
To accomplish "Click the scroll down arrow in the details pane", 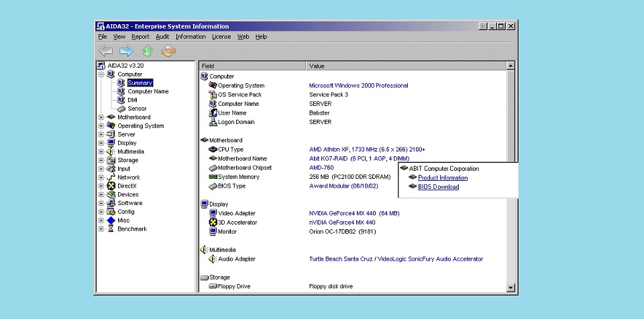I will tap(511, 288).
